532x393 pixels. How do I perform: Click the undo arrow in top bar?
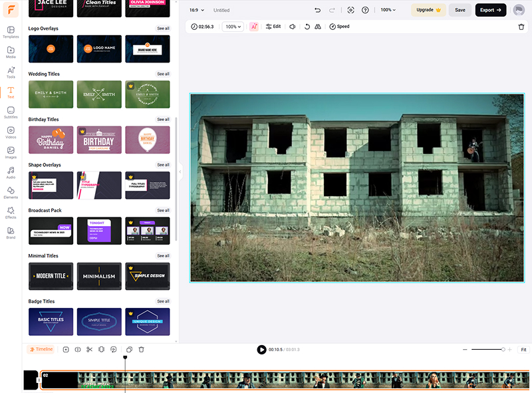[x=317, y=10]
